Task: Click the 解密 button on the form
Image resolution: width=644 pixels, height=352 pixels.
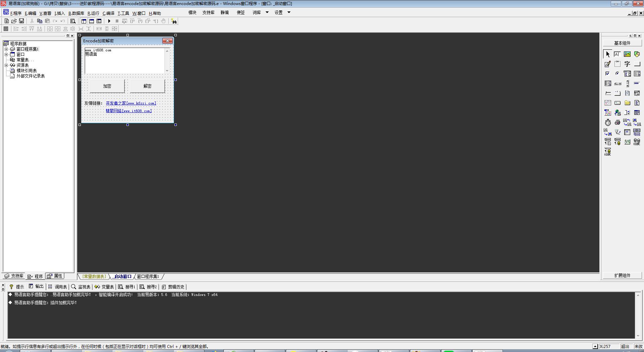Action: [147, 86]
